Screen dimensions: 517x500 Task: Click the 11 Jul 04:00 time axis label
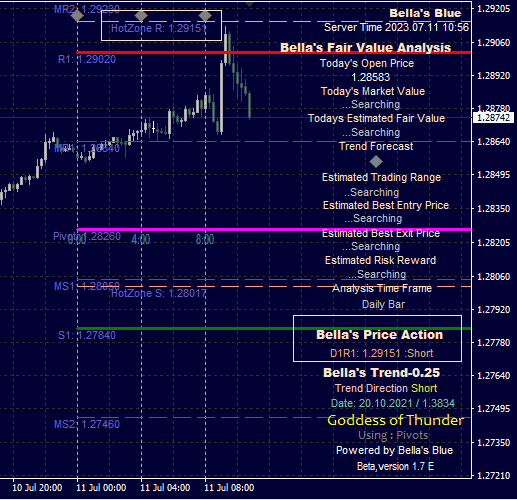tap(165, 488)
